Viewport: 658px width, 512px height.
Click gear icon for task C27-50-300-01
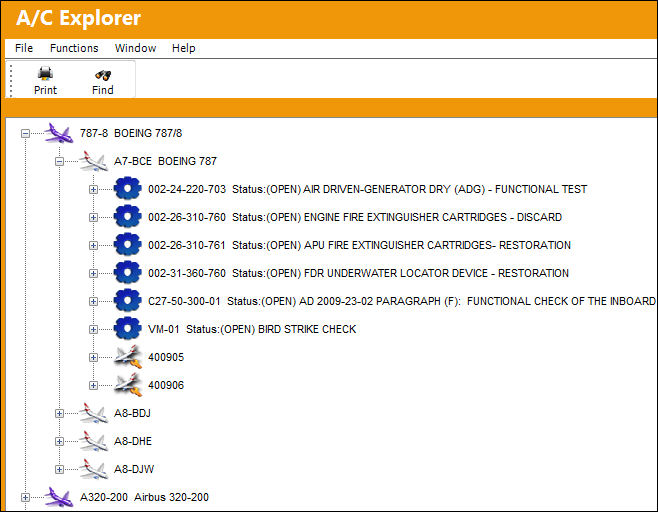[128, 301]
